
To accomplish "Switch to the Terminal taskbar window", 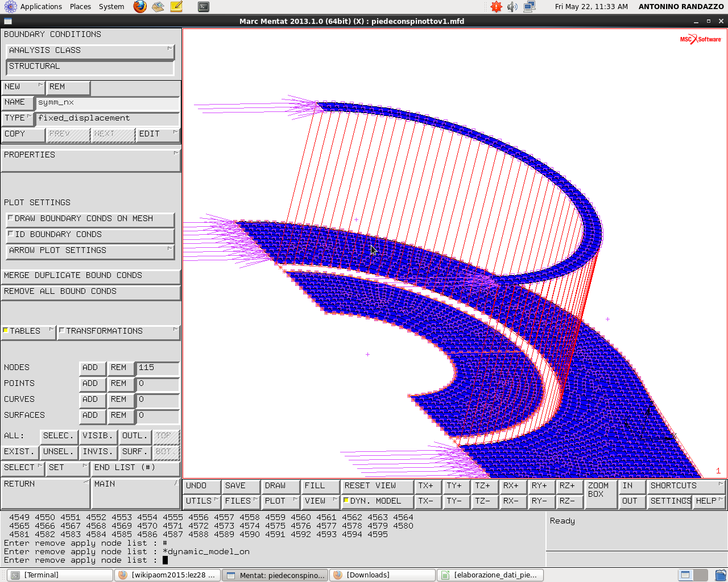I will [x=60, y=575].
